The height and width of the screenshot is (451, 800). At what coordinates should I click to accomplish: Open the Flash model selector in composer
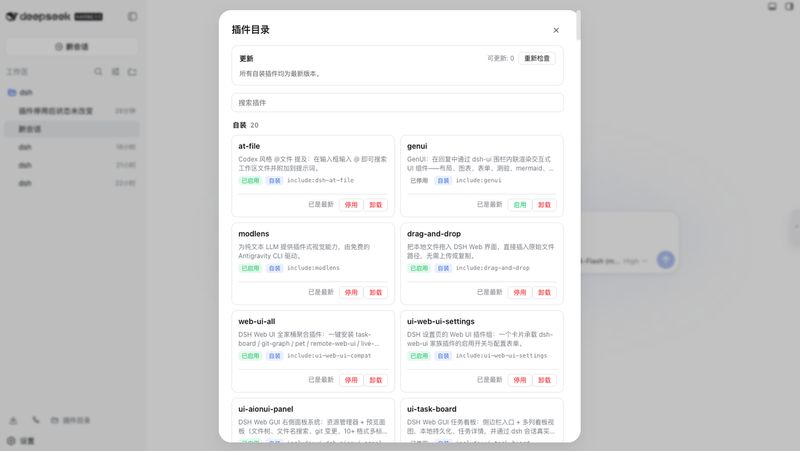click(x=600, y=261)
